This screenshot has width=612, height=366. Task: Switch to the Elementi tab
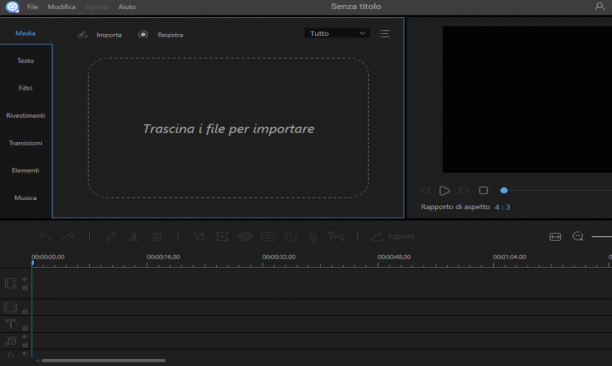(x=25, y=171)
